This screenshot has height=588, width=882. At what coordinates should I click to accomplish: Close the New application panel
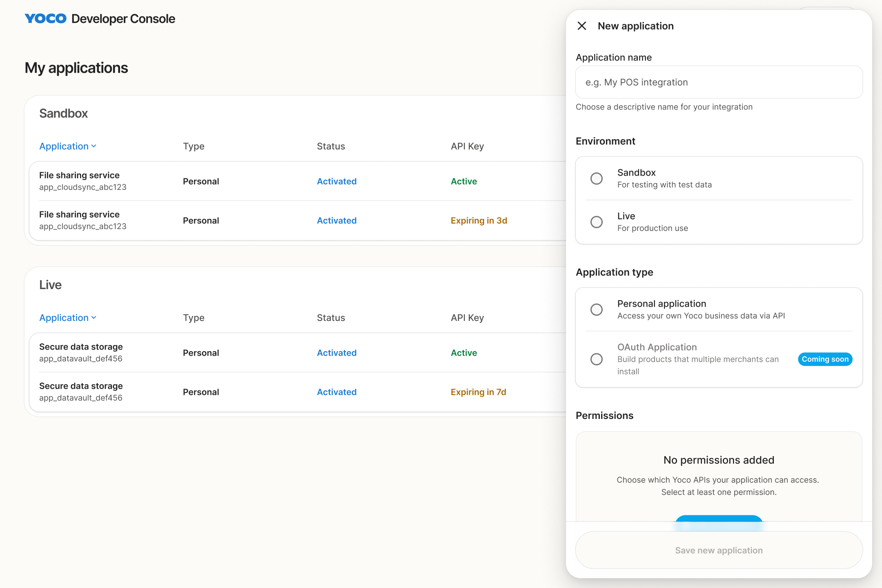point(582,26)
